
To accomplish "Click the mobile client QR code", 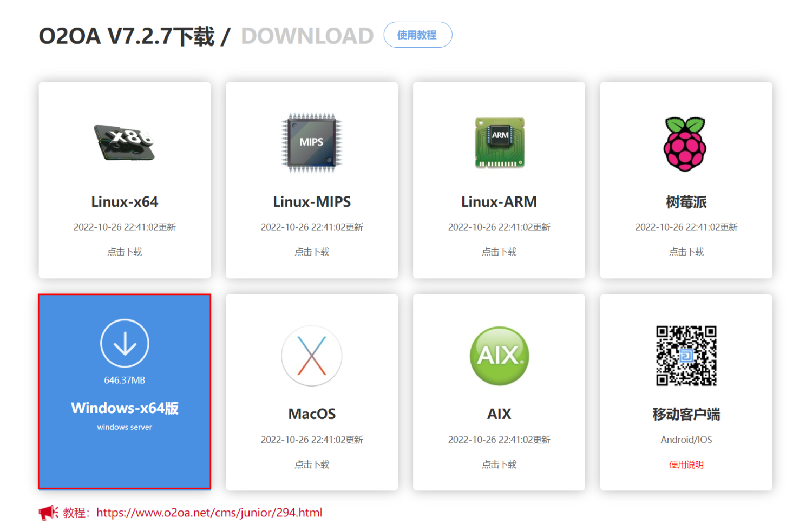I will point(686,356).
